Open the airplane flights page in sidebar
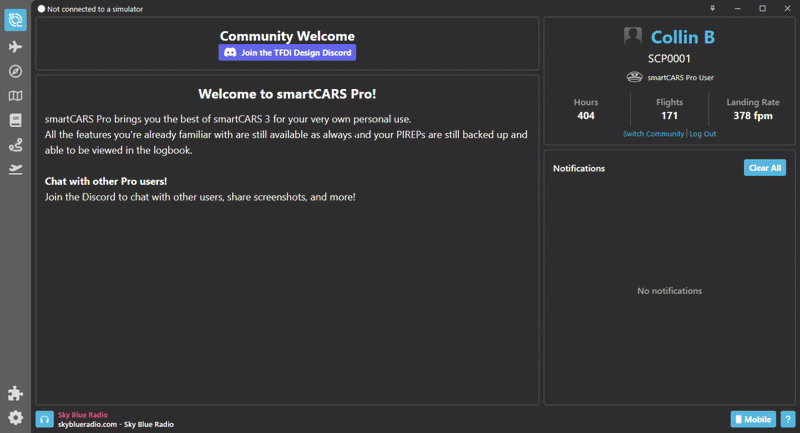 15,47
